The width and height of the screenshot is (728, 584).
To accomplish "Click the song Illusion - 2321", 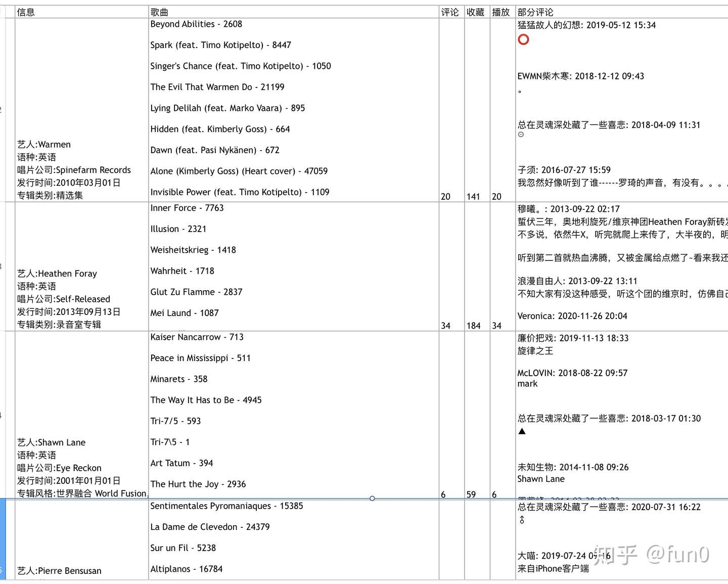I will pyautogui.click(x=178, y=229).
